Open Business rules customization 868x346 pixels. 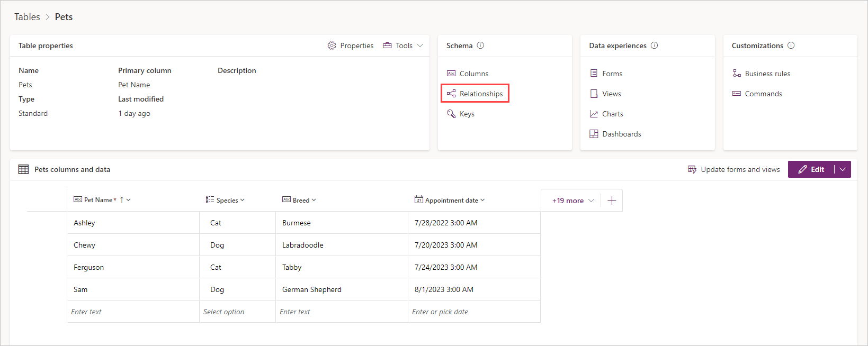767,74
